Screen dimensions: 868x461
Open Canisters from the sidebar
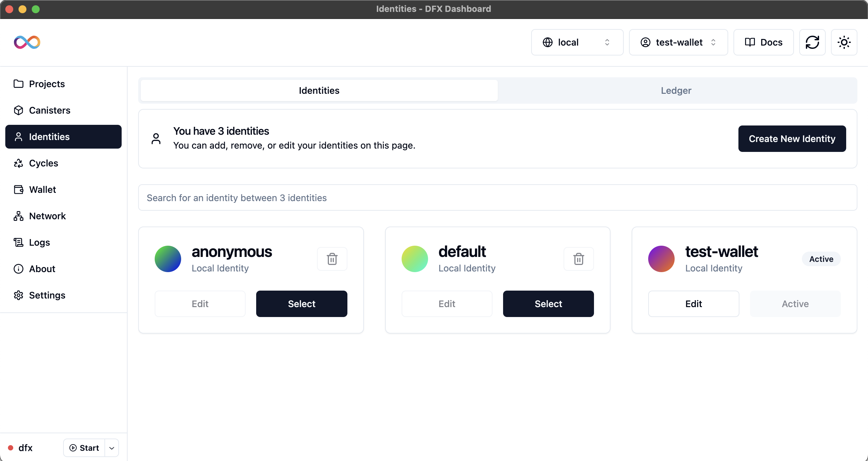[x=50, y=110]
